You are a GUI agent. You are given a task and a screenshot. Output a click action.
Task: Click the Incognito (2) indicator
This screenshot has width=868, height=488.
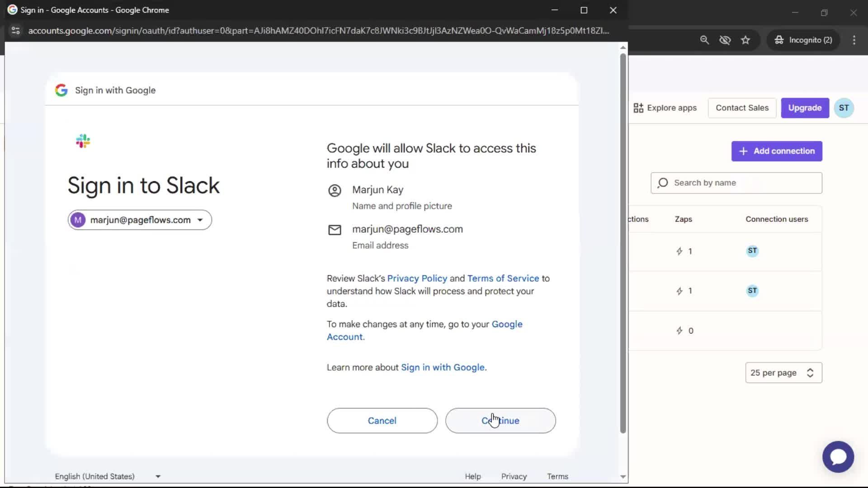click(803, 40)
